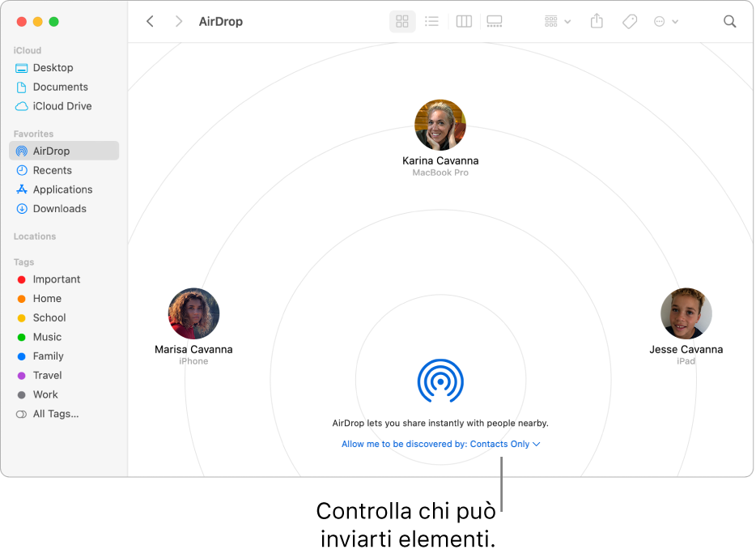Click the AirDrop window title
This screenshot has width=756, height=558.
pyautogui.click(x=221, y=22)
